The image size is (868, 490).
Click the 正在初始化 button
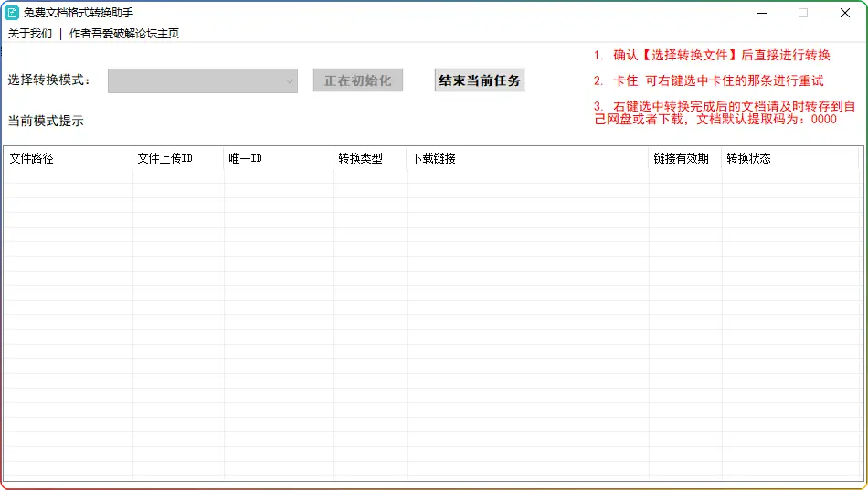pos(357,80)
